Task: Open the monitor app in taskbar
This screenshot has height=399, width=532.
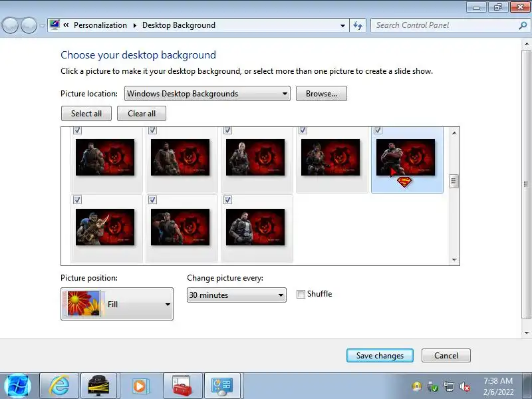Action: [98, 386]
